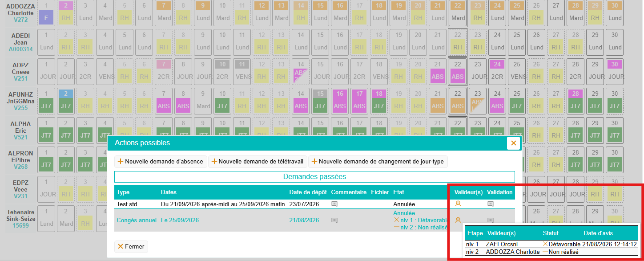Select ADPZ Cneee's day 21 ABS cell

[438, 71]
